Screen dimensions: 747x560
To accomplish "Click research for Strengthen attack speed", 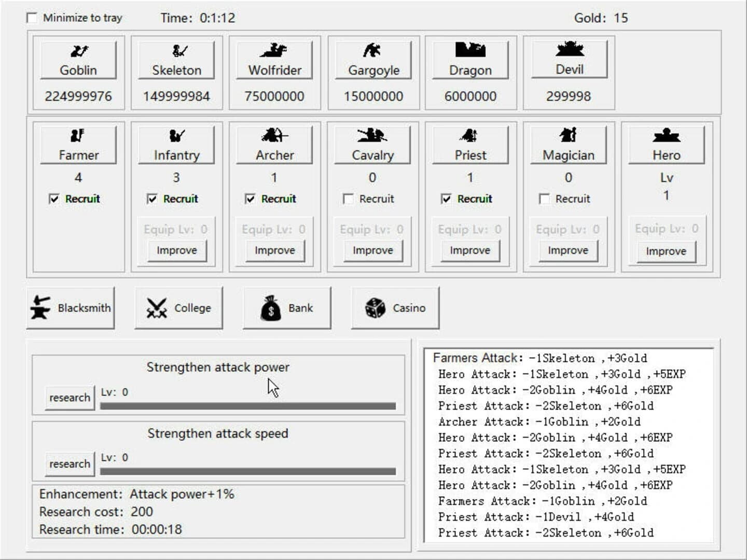I will coord(68,464).
